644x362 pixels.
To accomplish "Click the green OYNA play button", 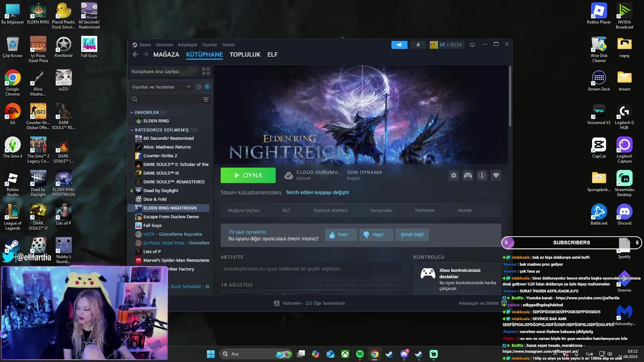I will tap(248, 175).
